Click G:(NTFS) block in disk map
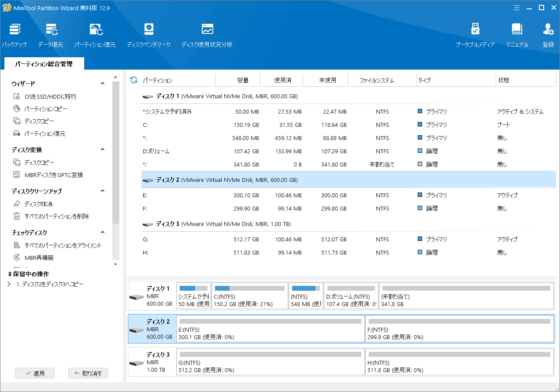This screenshot has height=392, width=560. click(271, 362)
